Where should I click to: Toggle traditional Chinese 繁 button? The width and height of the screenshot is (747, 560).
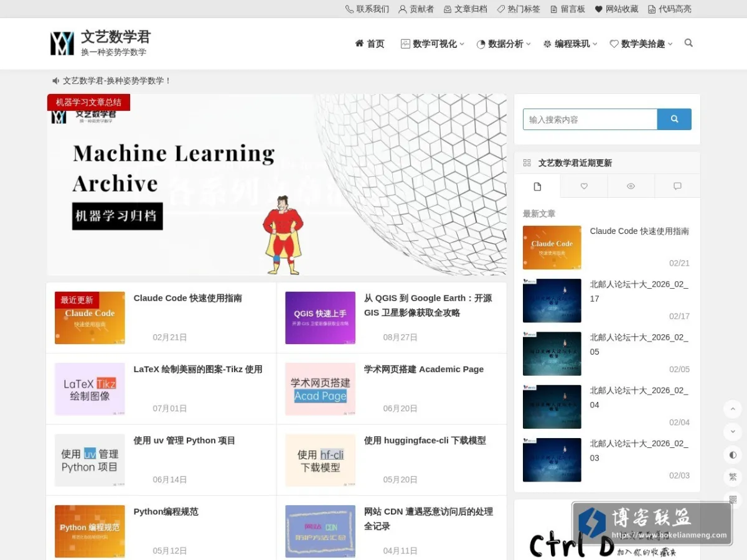[x=733, y=477]
